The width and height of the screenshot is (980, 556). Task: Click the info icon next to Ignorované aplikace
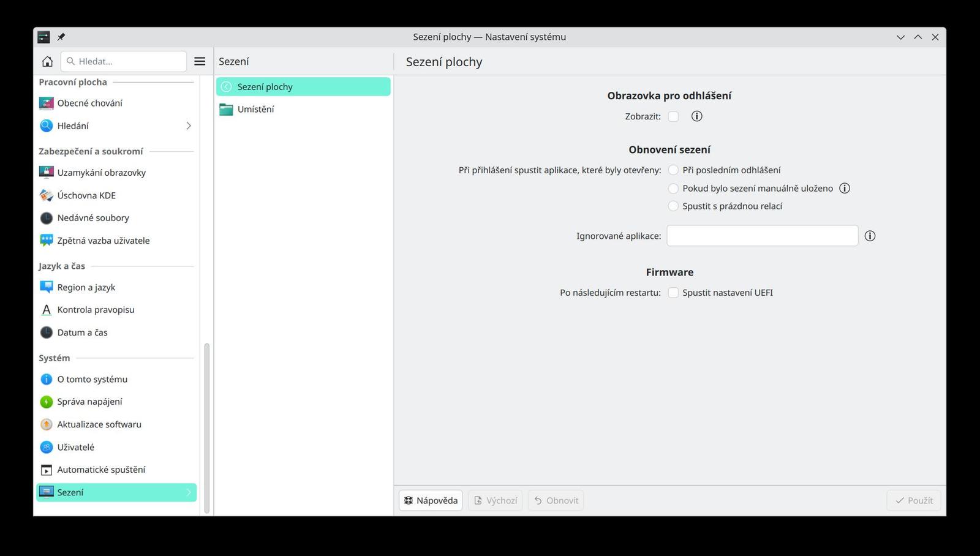coord(870,236)
